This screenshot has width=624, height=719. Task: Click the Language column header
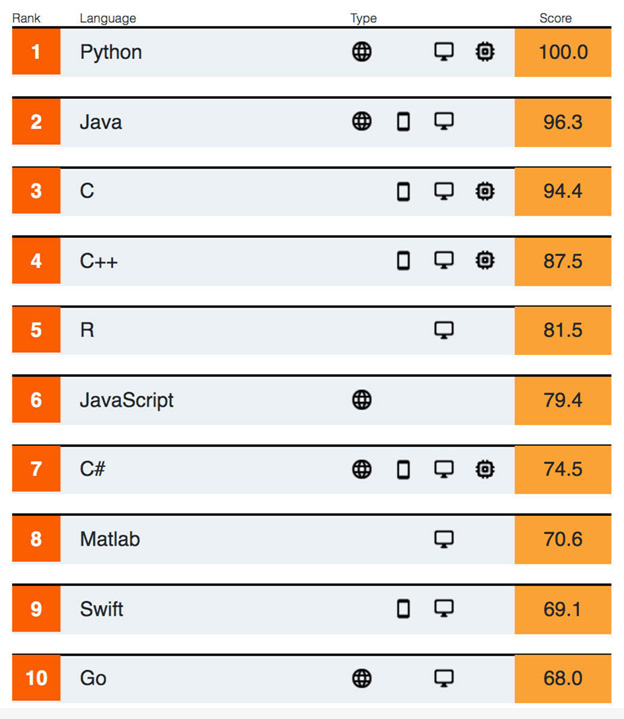[x=108, y=18]
